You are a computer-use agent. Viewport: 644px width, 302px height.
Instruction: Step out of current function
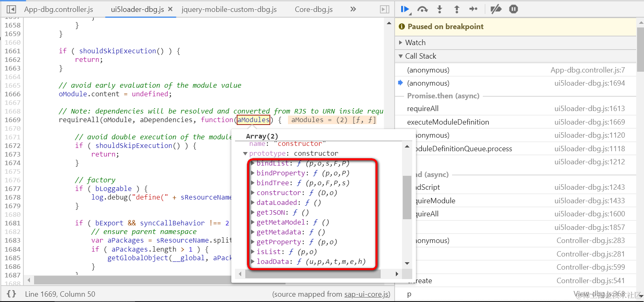pyautogui.click(x=457, y=9)
